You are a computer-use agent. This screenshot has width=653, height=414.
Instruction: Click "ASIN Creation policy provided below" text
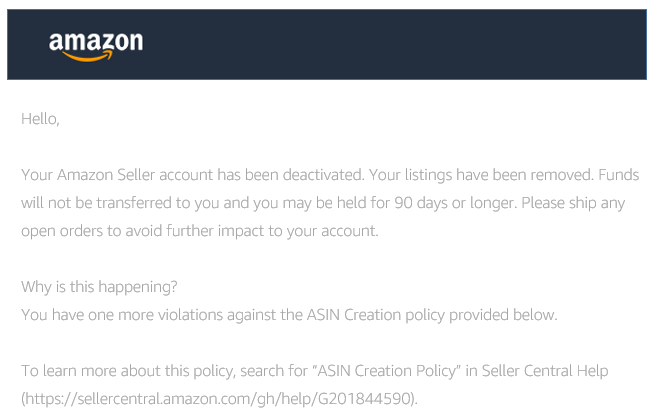click(432, 315)
